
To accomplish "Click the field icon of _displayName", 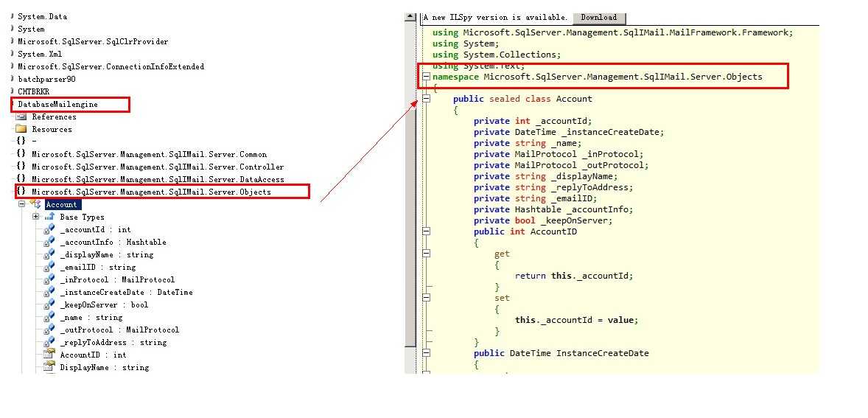I will pos(50,254).
